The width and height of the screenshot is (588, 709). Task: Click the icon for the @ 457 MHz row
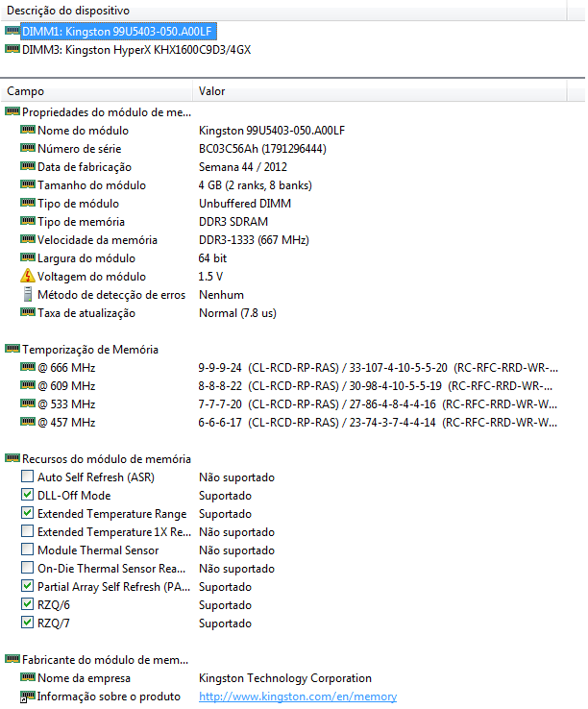[x=28, y=422]
